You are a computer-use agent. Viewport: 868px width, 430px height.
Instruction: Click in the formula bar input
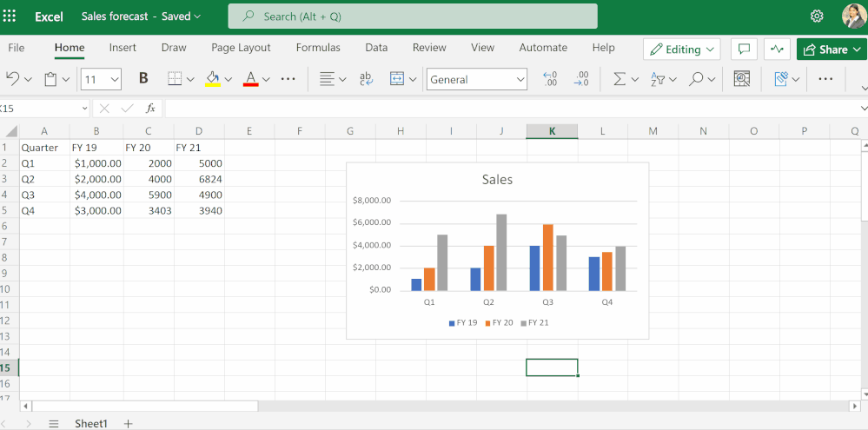pos(512,109)
